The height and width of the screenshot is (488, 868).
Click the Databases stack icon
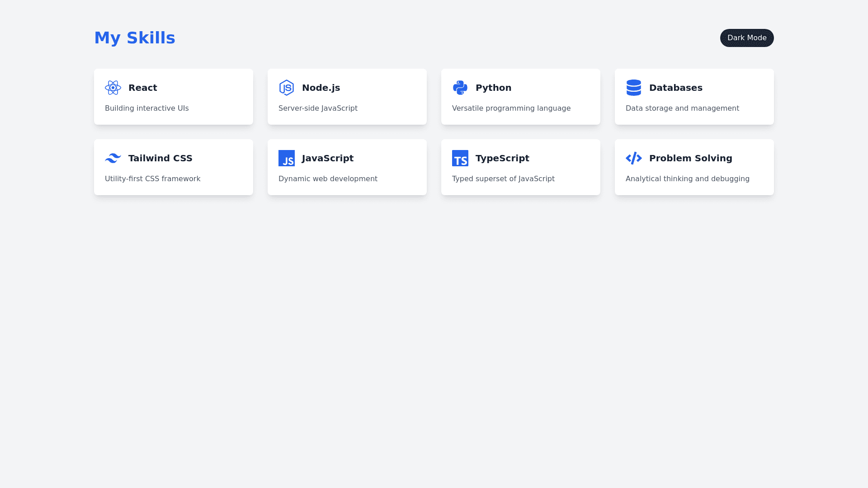634,88
